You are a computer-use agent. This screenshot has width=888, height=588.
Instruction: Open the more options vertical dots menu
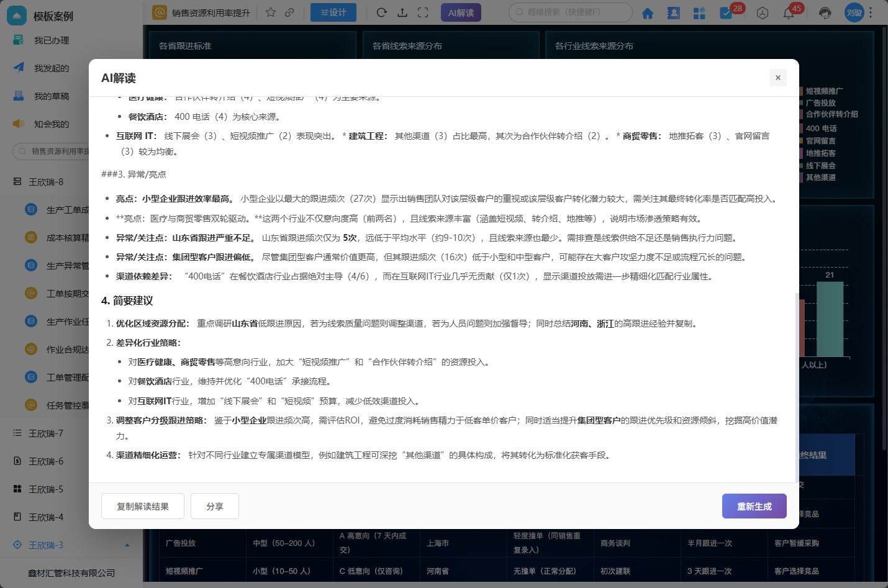coord(871,12)
